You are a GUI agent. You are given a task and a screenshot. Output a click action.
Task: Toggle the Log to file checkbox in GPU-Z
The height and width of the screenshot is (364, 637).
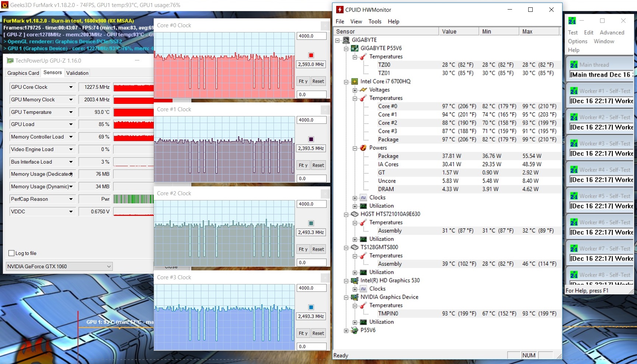pos(11,253)
